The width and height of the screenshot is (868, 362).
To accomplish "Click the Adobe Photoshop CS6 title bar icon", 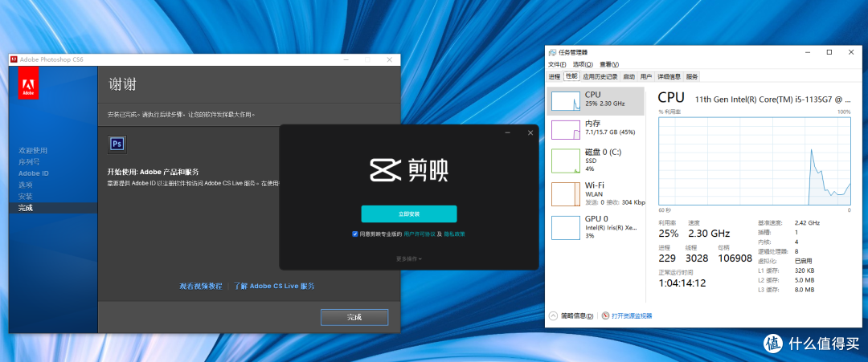I will [x=14, y=59].
